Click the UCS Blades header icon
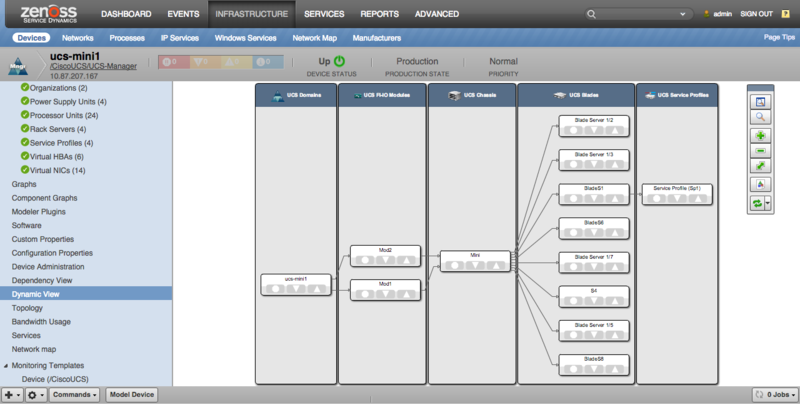800x405 pixels. point(560,95)
